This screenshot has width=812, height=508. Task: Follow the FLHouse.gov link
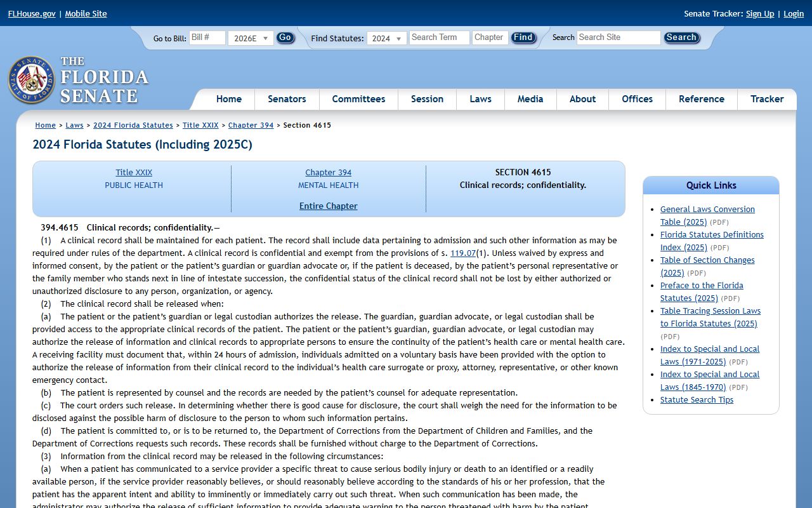coord(32,13)
